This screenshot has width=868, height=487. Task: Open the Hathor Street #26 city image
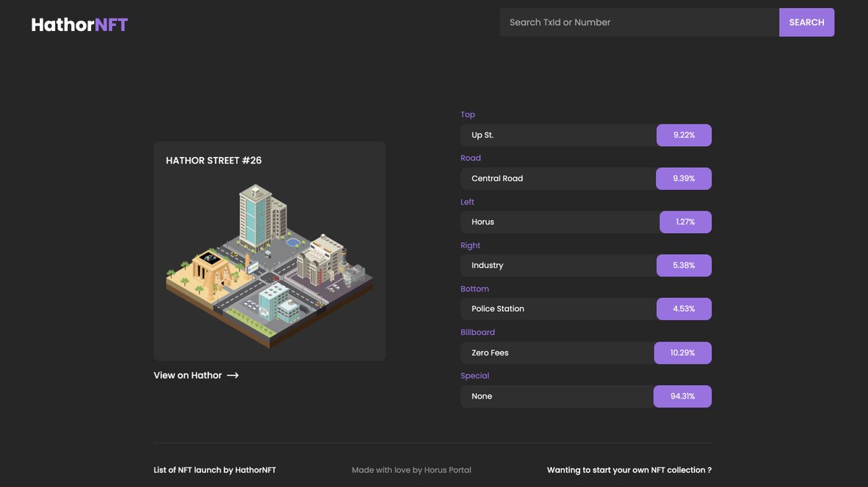[270, 266]
